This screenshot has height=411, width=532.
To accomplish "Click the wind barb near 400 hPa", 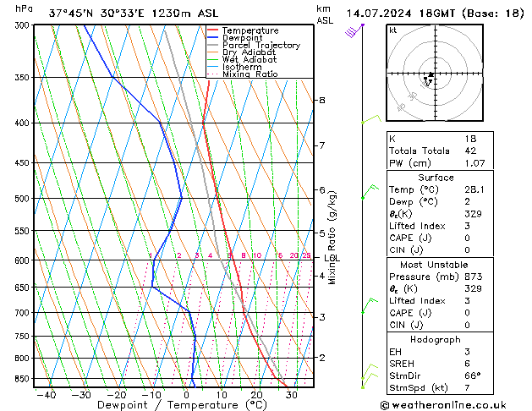I will click(368, 121).
